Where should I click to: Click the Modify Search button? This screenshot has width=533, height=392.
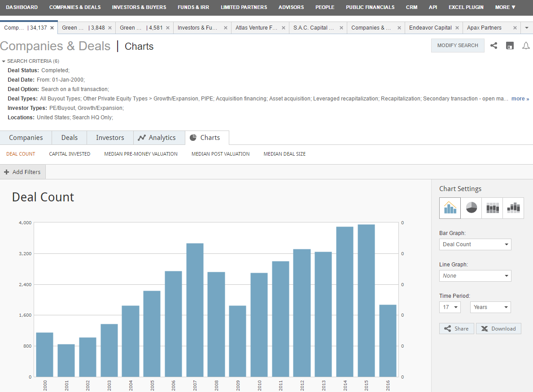(x=458, y=45)
